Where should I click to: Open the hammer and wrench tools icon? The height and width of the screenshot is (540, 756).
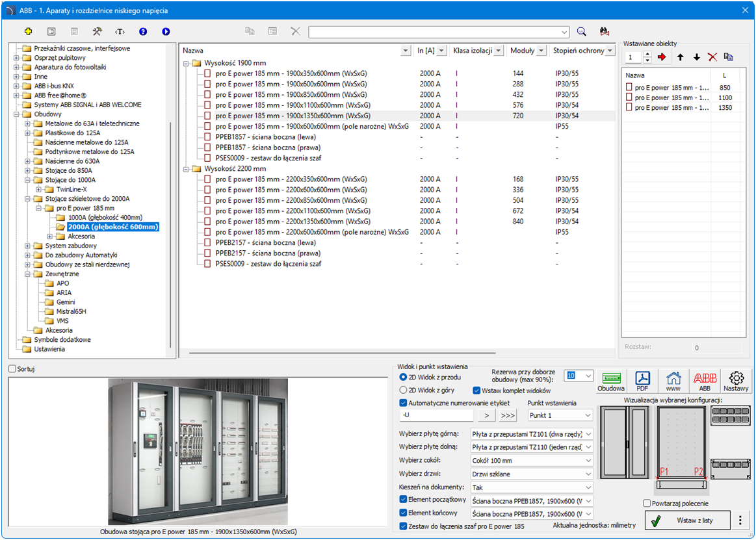97,31
